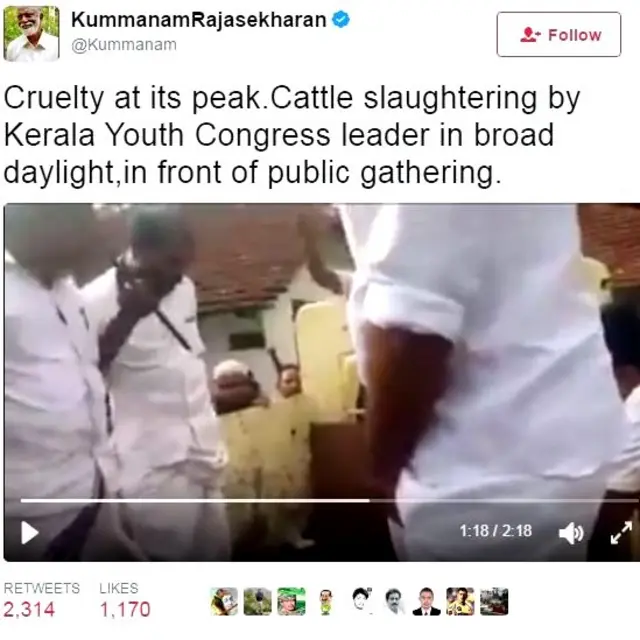Open the @Kummanam handle link

click(124, 44)
